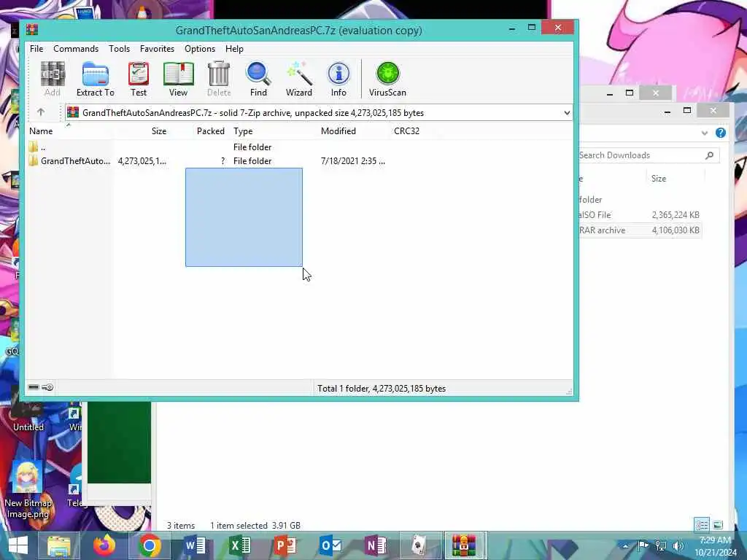Switch Explorer to large icons view
This screenshot has width=747, height=560.
pyautogui.click(x=718, y=525)
